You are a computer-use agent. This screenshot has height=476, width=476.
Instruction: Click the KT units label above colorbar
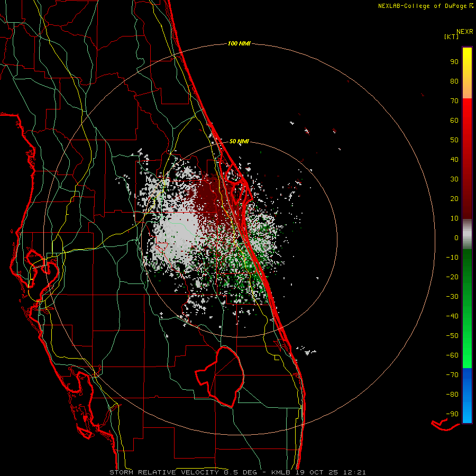pos(452,36)
